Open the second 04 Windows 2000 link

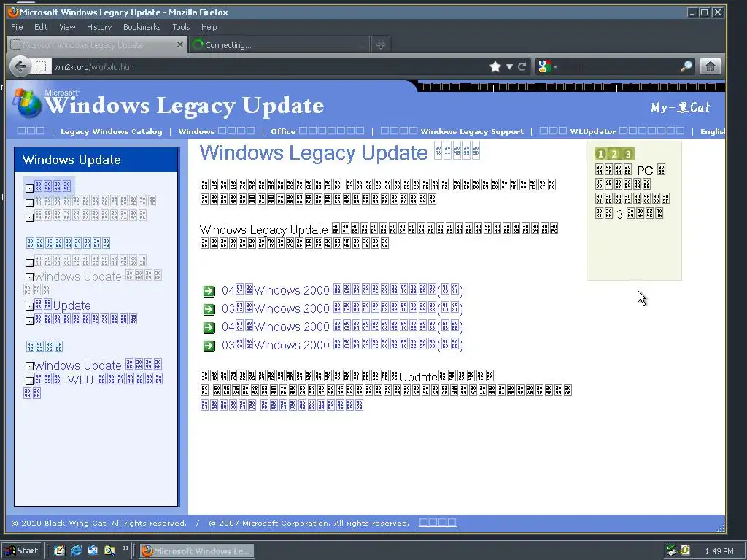pos(342,326)
